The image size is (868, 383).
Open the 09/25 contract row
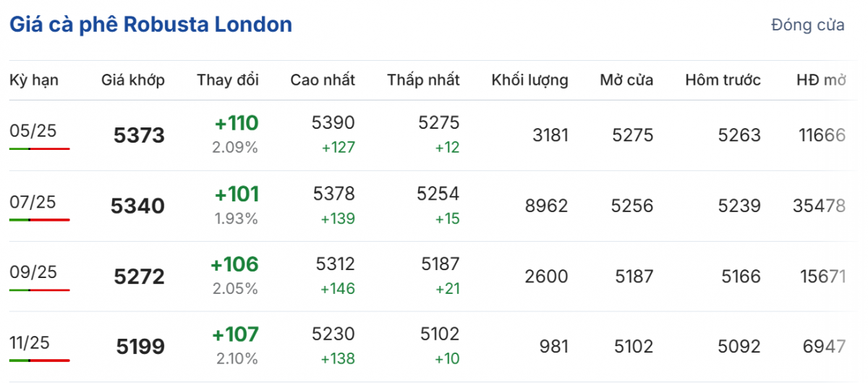[33, 272]
